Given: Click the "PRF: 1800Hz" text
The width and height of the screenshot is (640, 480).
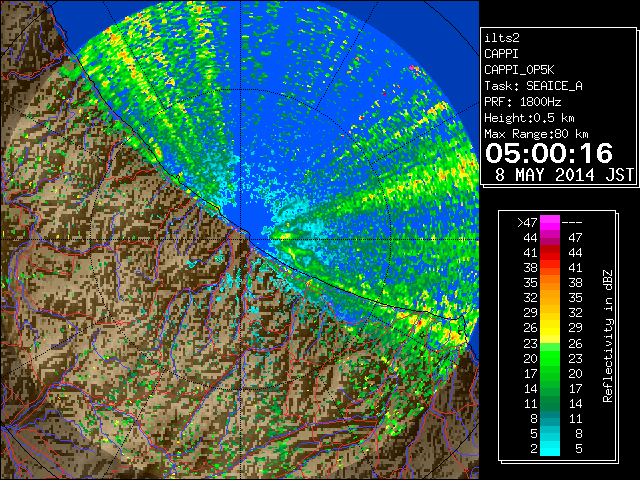Looking at the screenshot, I should [523, 102].
